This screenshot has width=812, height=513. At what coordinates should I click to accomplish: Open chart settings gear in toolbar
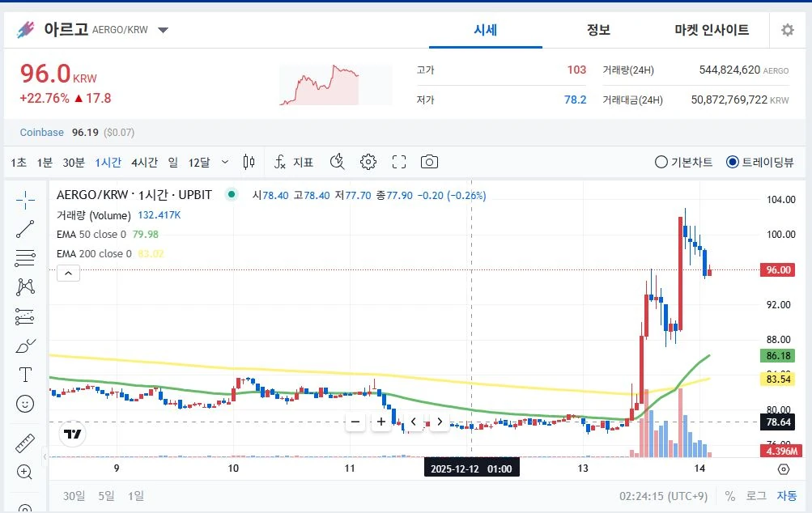point(368,162)
